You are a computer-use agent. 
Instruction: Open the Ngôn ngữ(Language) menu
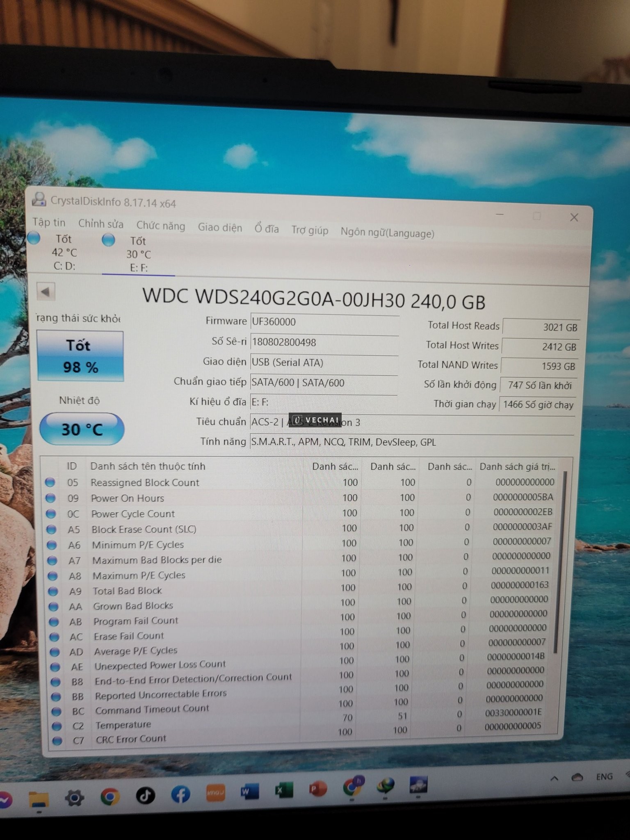tap(387, 233)
